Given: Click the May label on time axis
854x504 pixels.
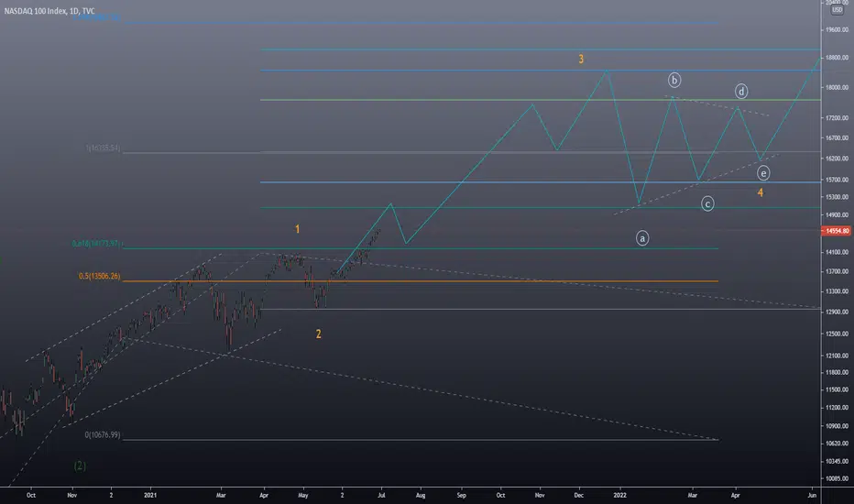Looking at the screenshot, I should (303, 495).
